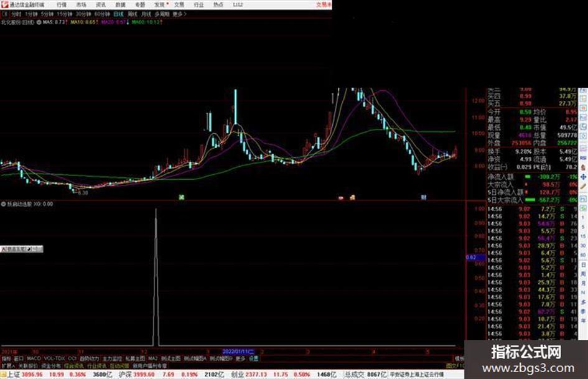Open the 数据 menu
The width and height of the screenshot is (588, 379).
click(120, 5)
